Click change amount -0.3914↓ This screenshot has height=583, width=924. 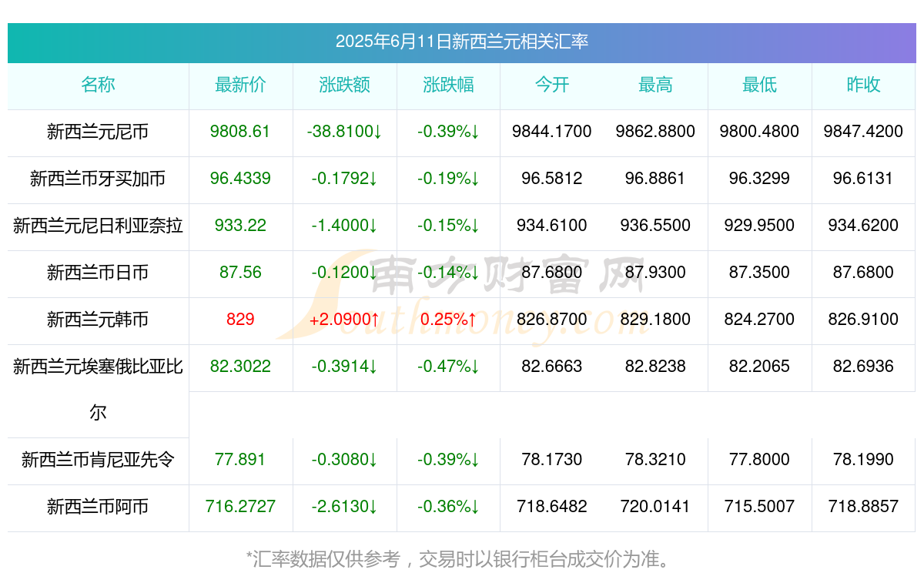coord(344,367)
